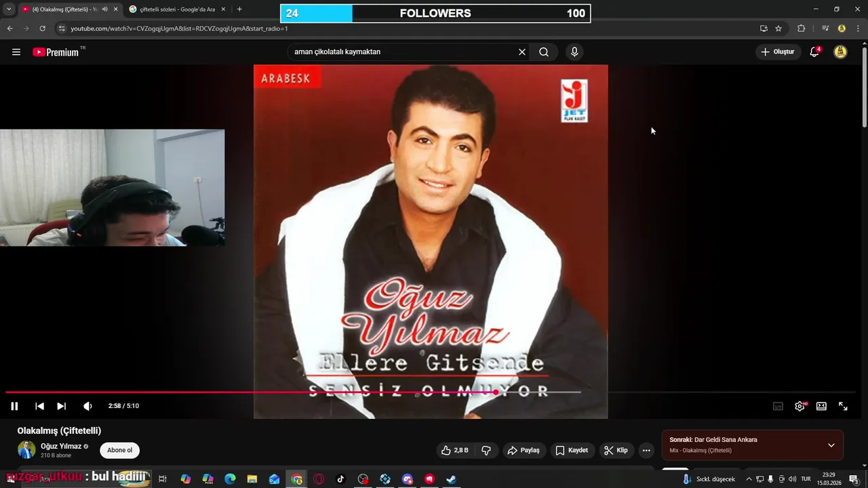Expand the Sonraki mix playlist panel

831,445
